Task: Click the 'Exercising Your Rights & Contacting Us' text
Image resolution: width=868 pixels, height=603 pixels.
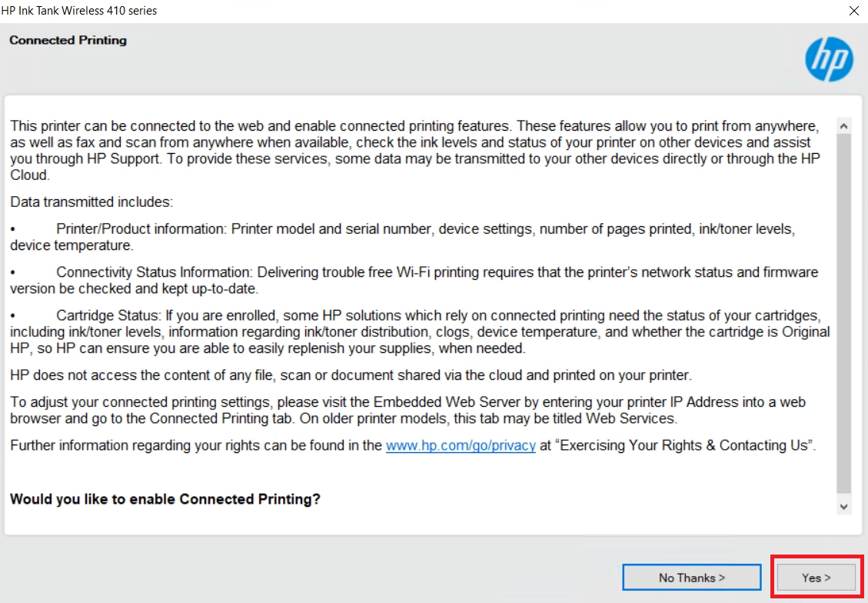Action: pos(685,445)
